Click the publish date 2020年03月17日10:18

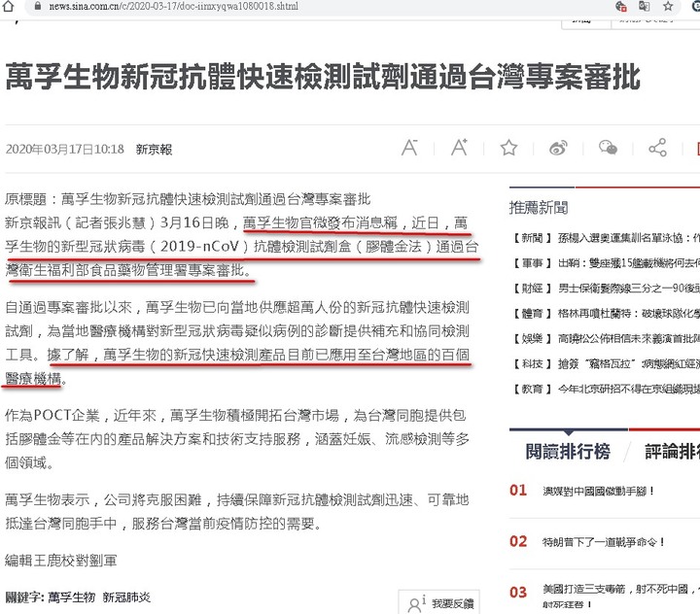coord(65,149)
